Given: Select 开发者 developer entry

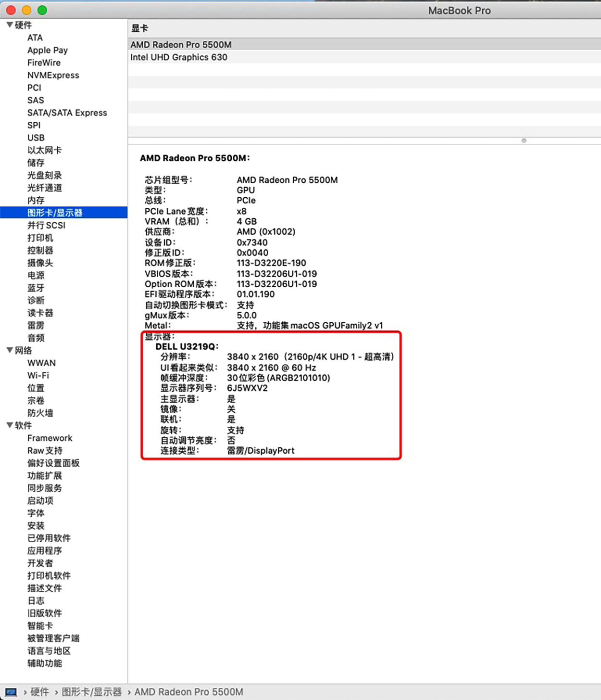Looking at the screenshot, I should (40, 563).
